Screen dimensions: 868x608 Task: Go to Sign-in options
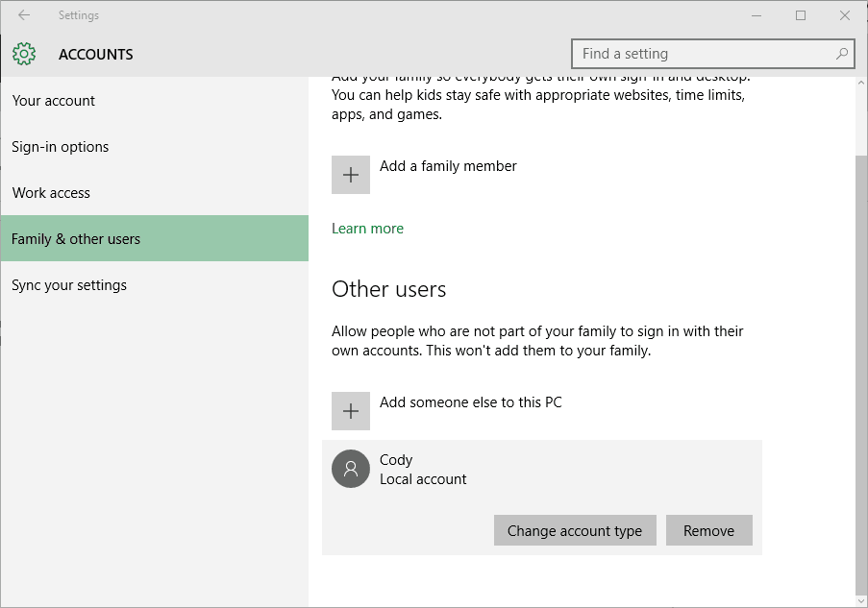tap(61, 147)
